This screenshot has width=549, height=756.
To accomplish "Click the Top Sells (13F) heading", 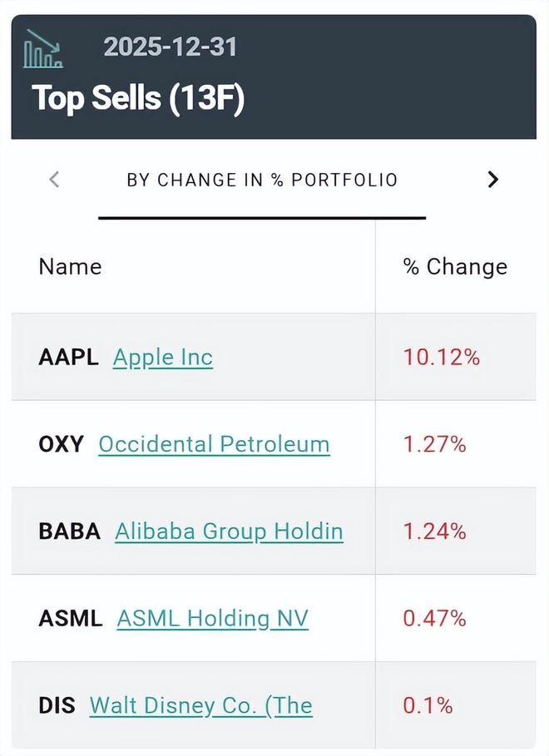I will pos(138,98).
